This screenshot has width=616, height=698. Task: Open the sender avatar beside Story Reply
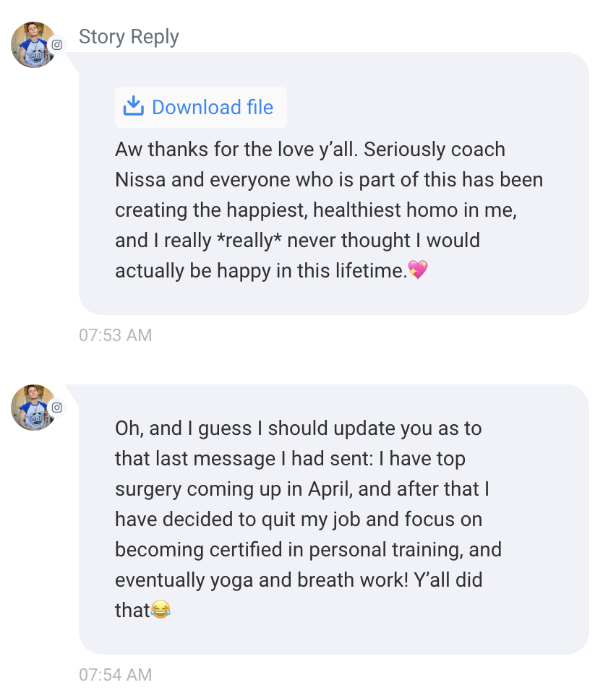(x=33, y=45)
